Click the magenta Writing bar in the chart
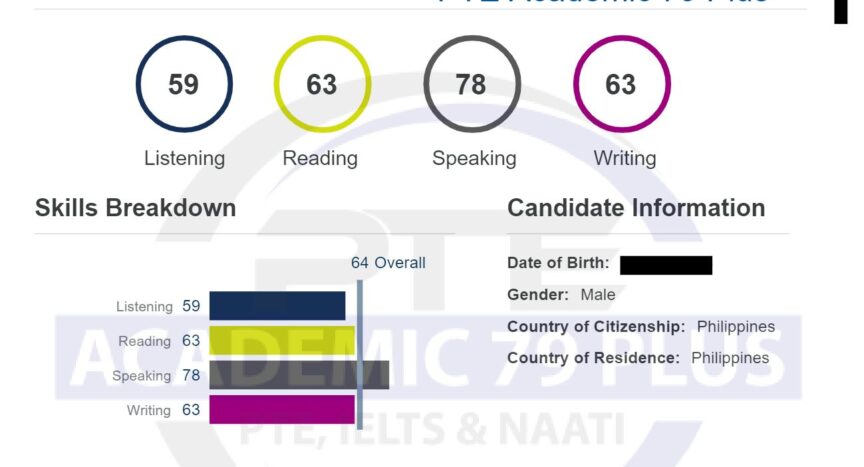 (282, 409)
